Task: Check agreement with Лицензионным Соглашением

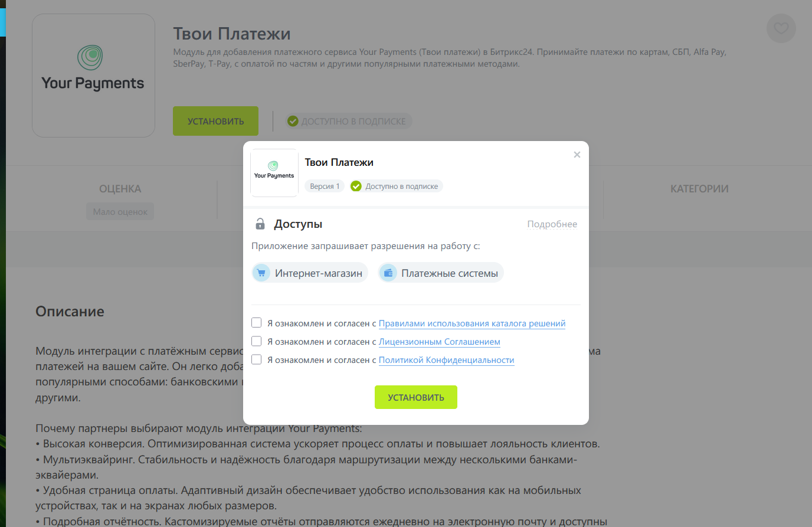Action: coord(256,341)
